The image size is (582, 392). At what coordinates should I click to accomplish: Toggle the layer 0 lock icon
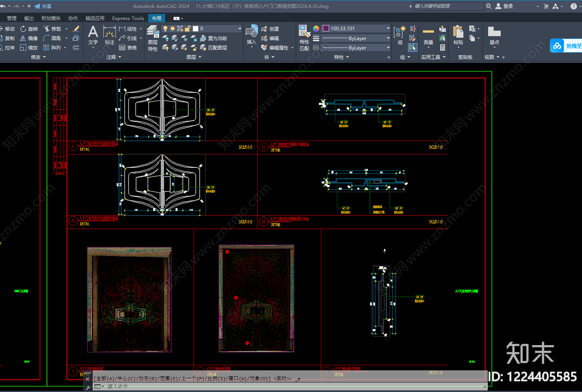[187, 29]
